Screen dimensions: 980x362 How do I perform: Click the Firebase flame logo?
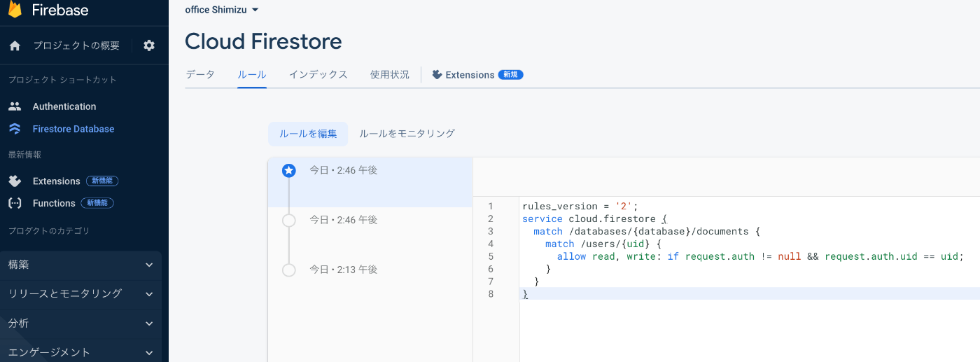(15, 9)
